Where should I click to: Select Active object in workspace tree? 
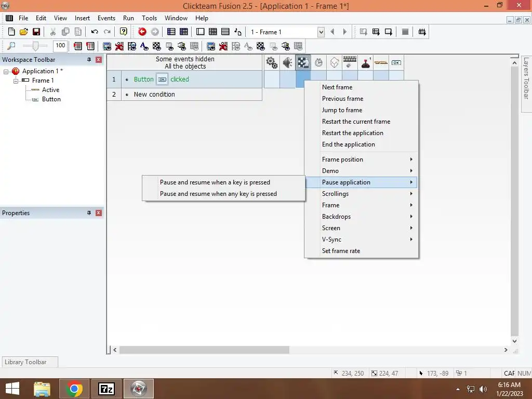tap(50, 90)
